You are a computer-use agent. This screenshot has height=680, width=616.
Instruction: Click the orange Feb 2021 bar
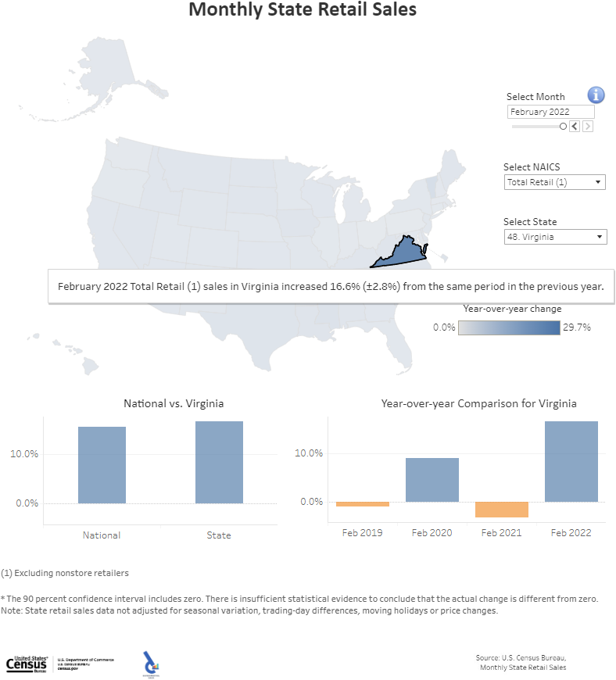(x=501, y=510)
